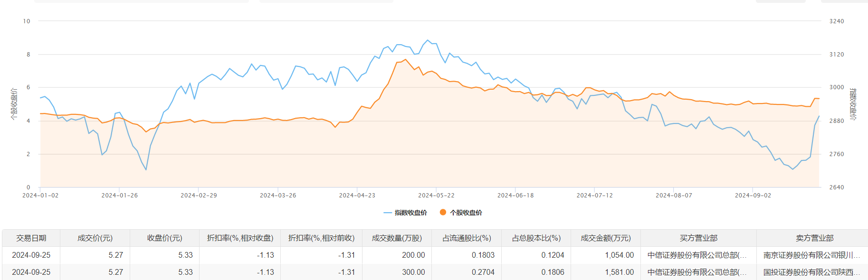This screenshot has width=868, height=280.
Task: Click the 个股收盘价 legend label
Action: [x=466, y=213]
